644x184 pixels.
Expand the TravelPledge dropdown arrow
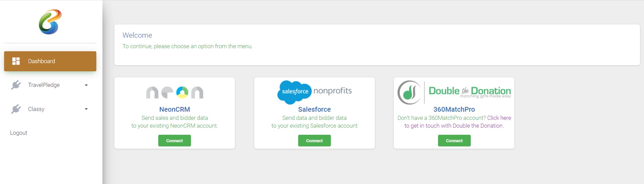[x=86, y=85]
